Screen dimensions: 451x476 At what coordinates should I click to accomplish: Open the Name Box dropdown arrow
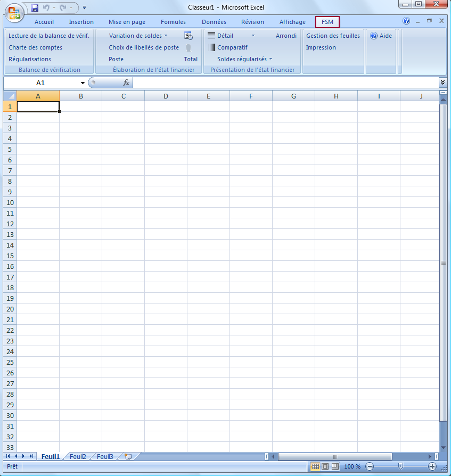coord(83,83)
